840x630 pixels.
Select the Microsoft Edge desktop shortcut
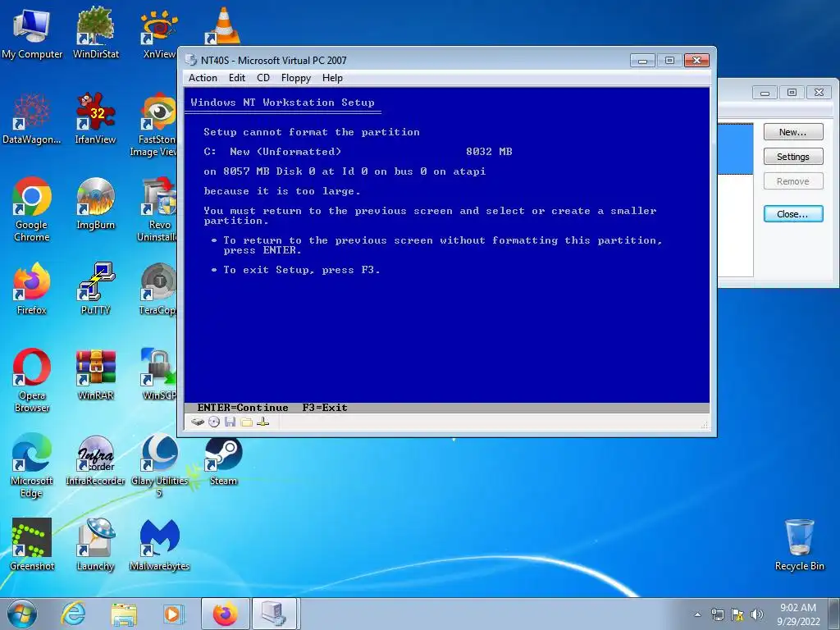tap(32, 466)
